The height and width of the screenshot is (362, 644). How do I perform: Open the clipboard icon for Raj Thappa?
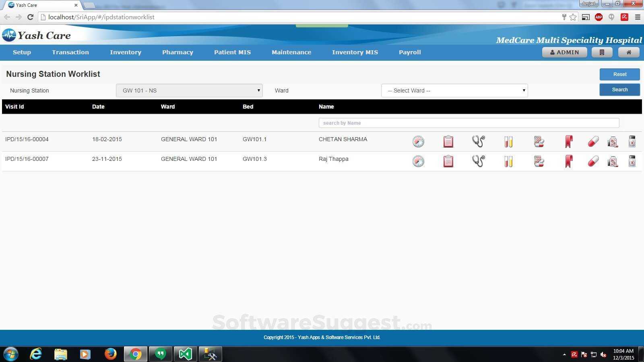tap(448, 161)
